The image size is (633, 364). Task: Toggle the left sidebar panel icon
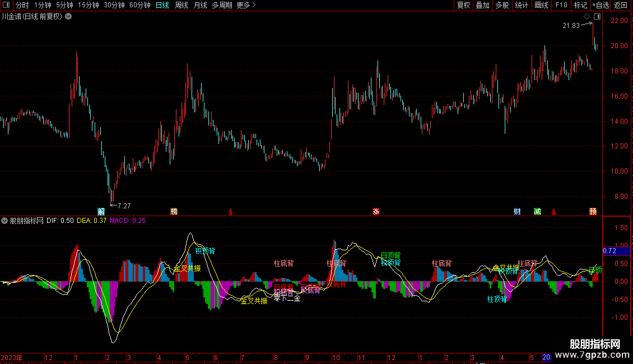click(6, 5)
